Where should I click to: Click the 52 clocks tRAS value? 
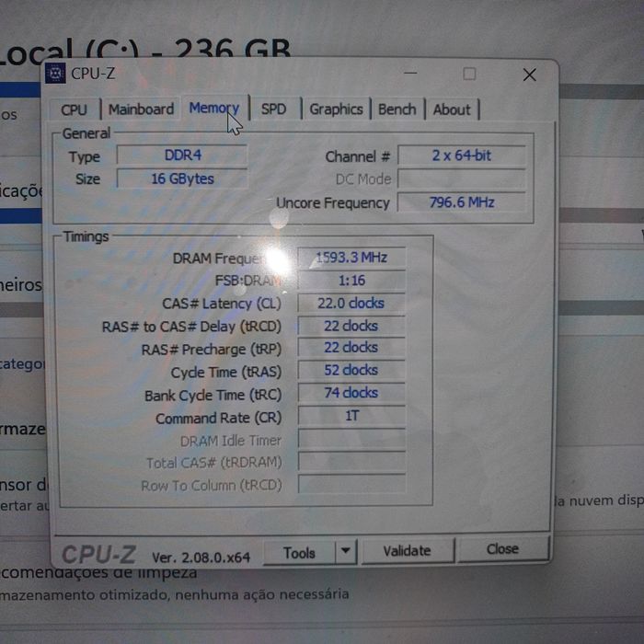tap(351, 370)
